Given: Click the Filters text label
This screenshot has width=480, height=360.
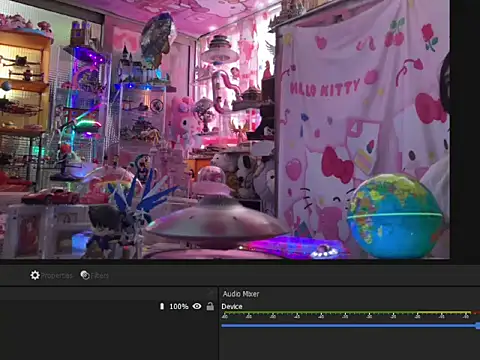Looking at the screenshot, I should pos(100,276).
